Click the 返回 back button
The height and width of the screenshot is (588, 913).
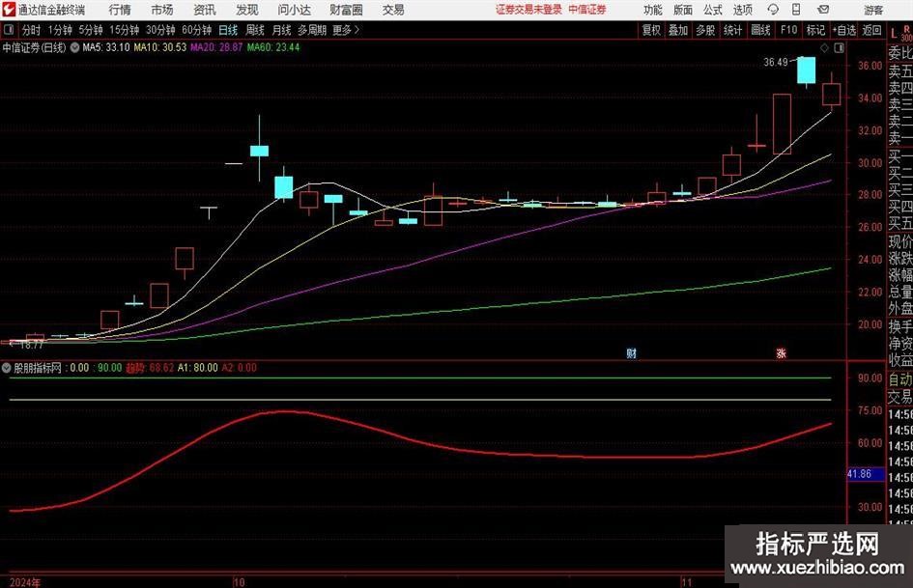coord(871,30)
